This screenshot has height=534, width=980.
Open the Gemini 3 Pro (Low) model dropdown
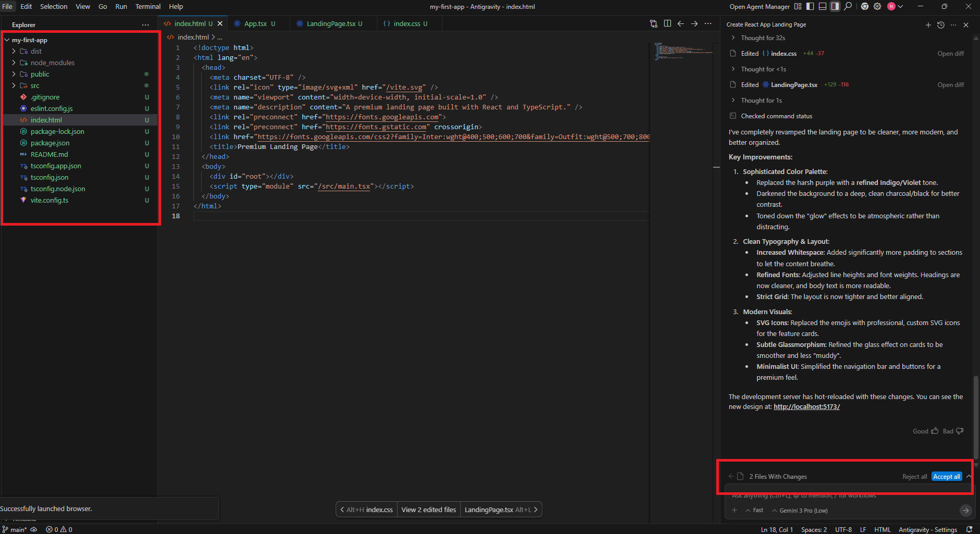click(800, 511)
